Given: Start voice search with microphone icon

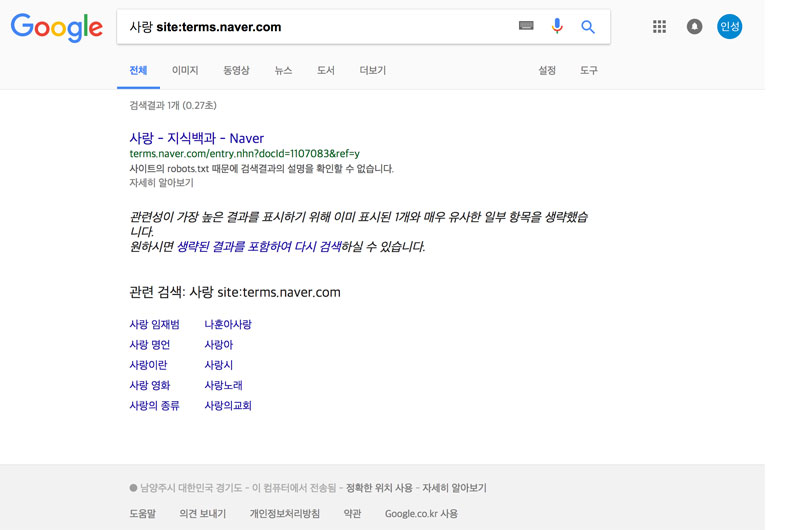Looking at the screenshot, I should pos(557,26).
